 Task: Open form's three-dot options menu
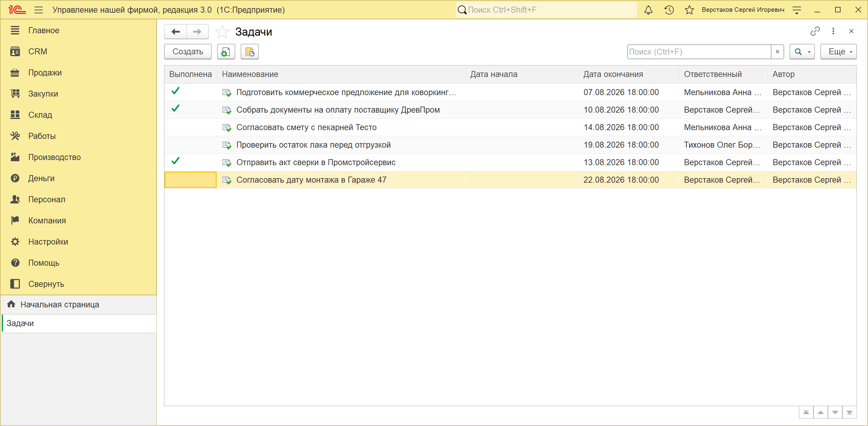(833, 31)
